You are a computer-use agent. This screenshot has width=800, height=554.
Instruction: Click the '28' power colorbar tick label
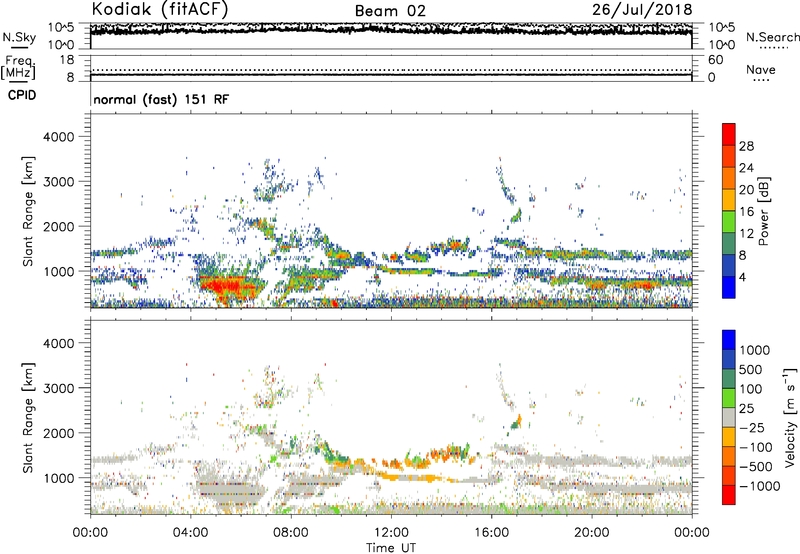click(x=746, y=146)
